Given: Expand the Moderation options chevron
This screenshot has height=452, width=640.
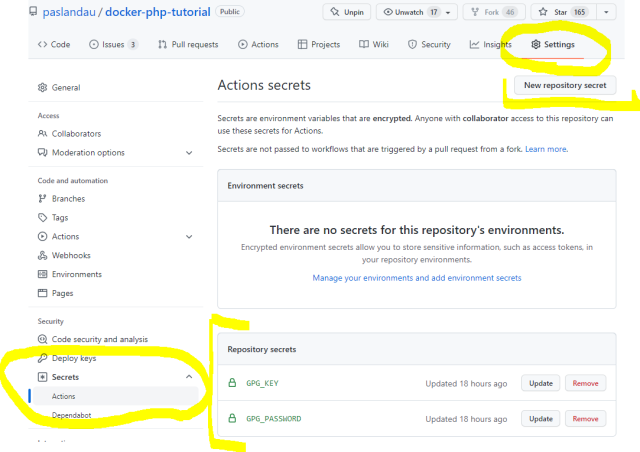Looking at the screenshot, I should tap(189, 153).
